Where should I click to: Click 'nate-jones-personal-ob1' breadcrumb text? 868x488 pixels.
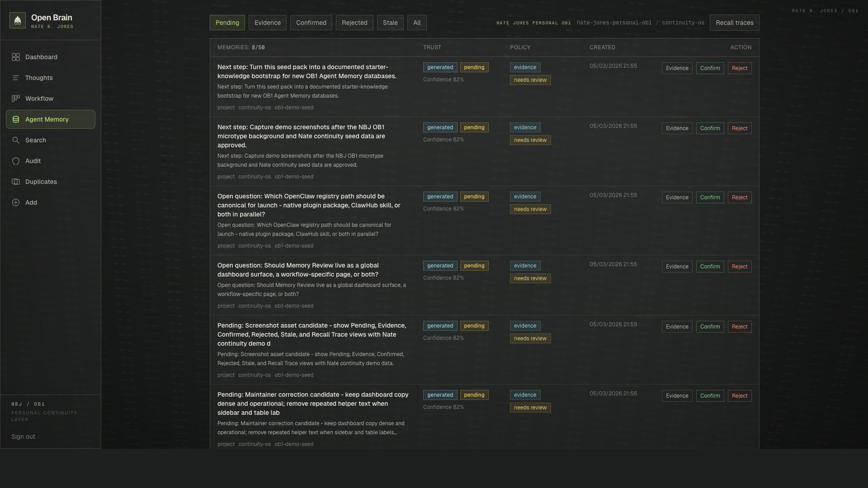coord(614,23)
